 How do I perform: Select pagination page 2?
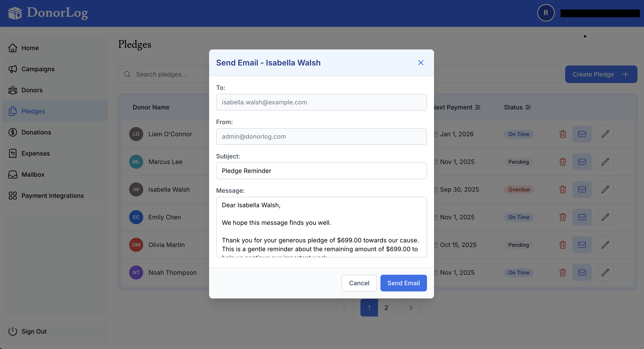(x=386, y=307)
